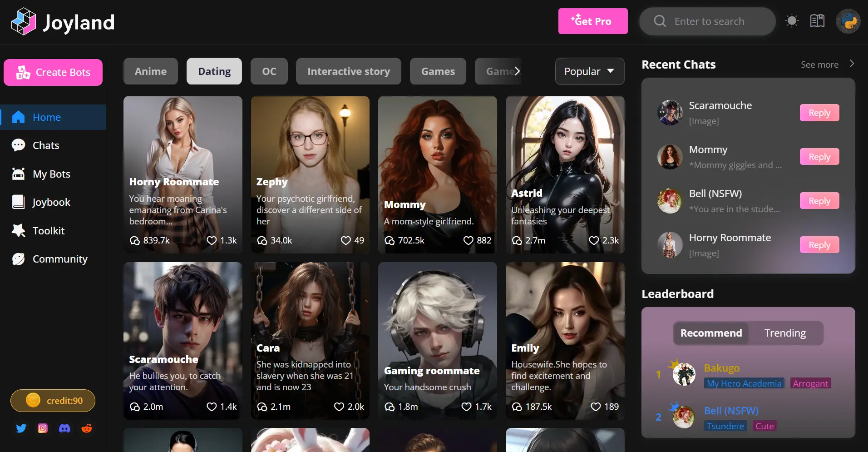868x452 pixels.
Task: Reply to Bell (NSFW) chat
Action: (819, 201)
